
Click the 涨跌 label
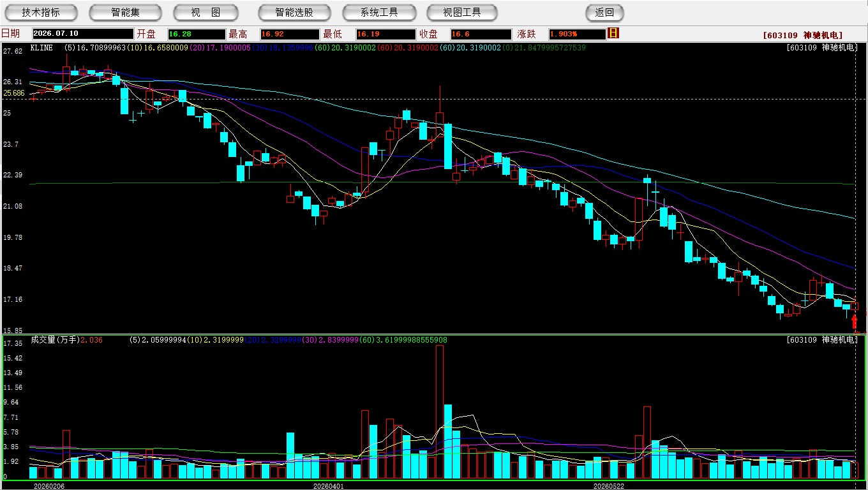[x=527, y=34]
